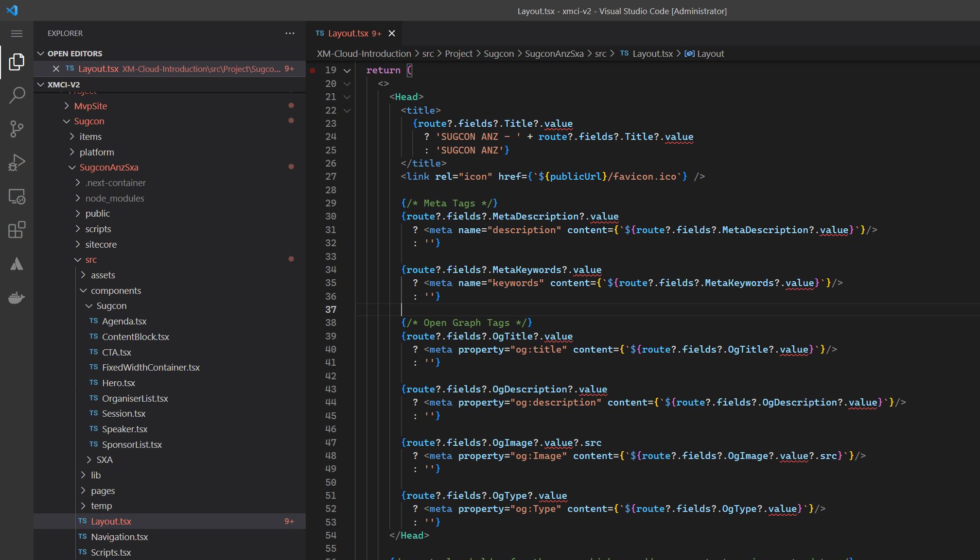The image size is (980, 560).
Task: Open Scripts.tsx file
Action: (x=111, y=553)
